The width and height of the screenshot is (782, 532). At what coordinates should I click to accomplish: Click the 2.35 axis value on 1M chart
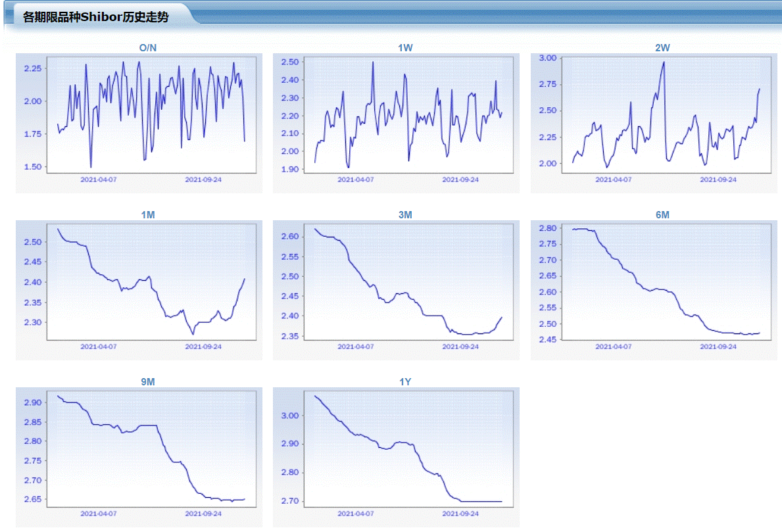(33, 302)
